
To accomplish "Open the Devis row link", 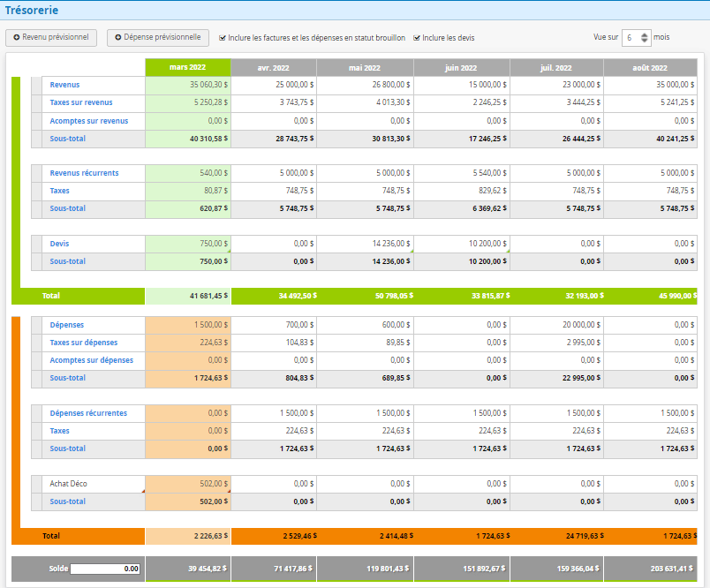I will [x=59, y=244].
